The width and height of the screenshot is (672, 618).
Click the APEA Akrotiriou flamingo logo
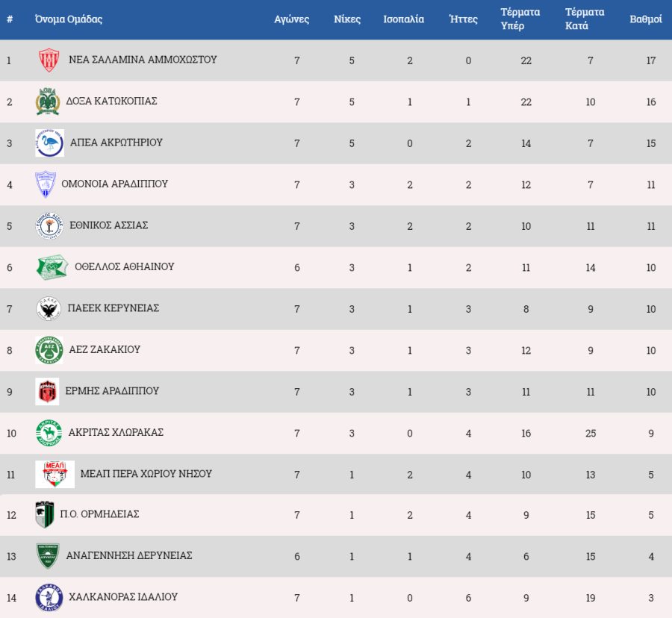pos(50,143)
